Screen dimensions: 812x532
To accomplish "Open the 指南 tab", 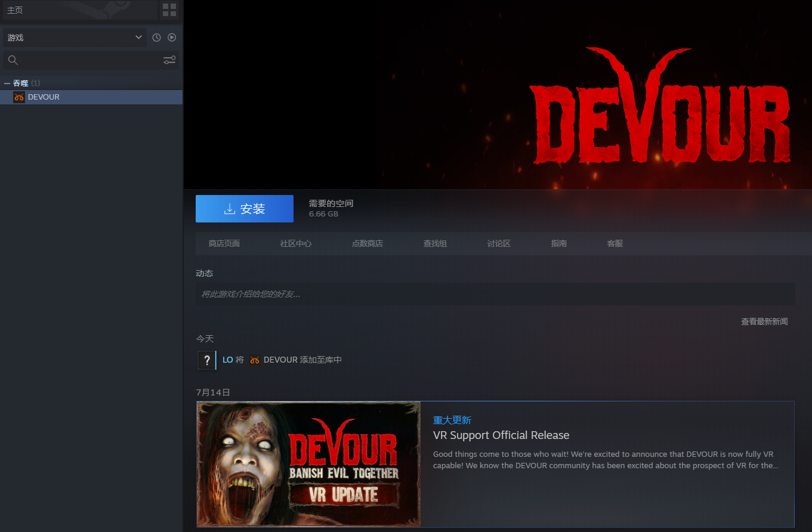I will 559,243.
